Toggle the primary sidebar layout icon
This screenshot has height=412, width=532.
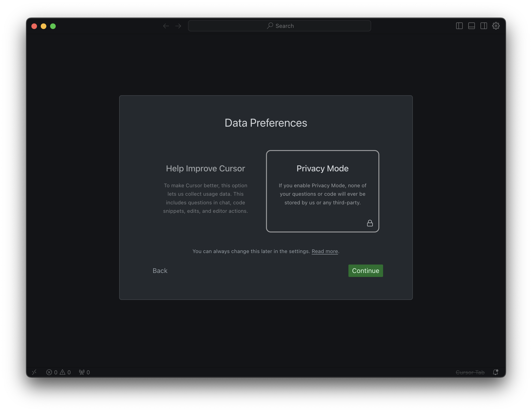459,26
